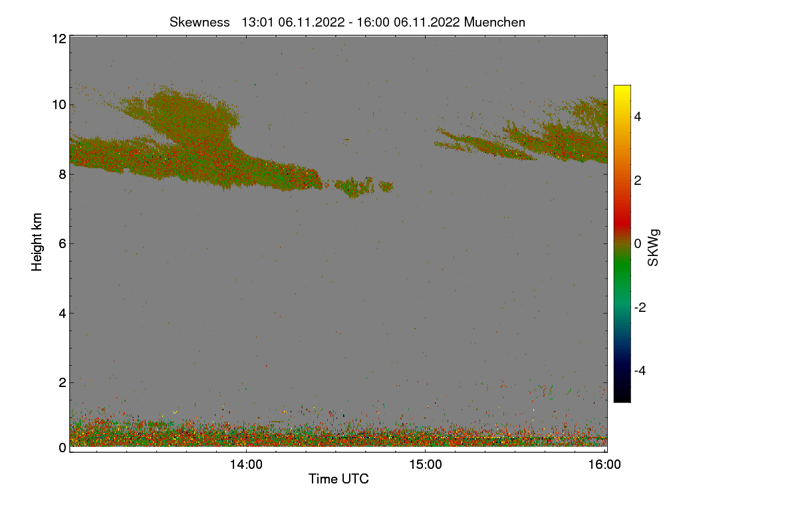This screenshot has height=532, width=798.
Task: Click the 16:00 time axis tick label
Action: [604, 465]
